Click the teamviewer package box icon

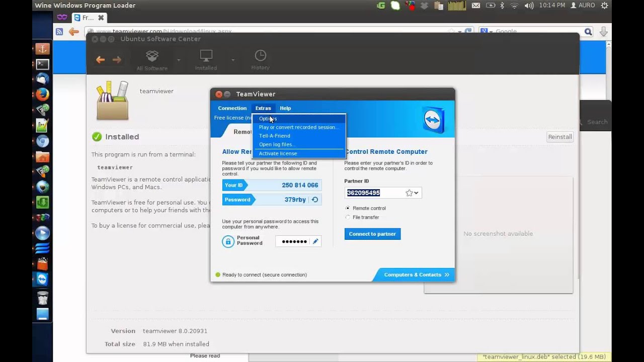click(113, 101)
